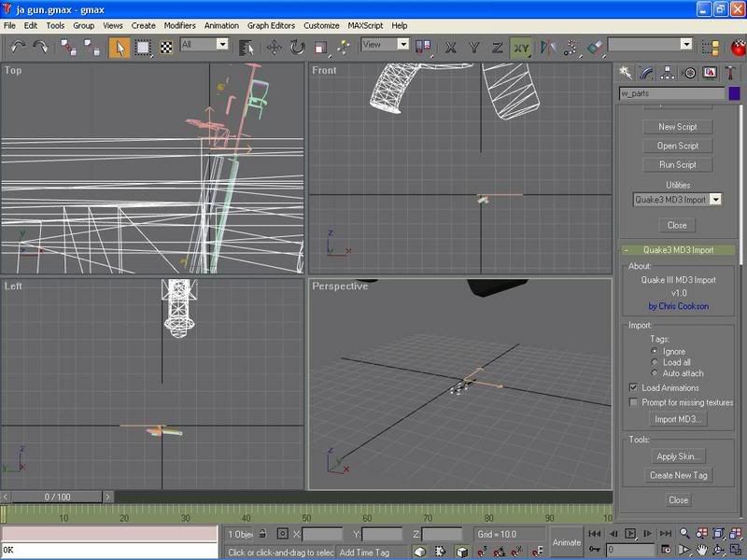Click the Undo arrow icon
The height and width of the screenshot is (560, 747).
click(18, 48)
